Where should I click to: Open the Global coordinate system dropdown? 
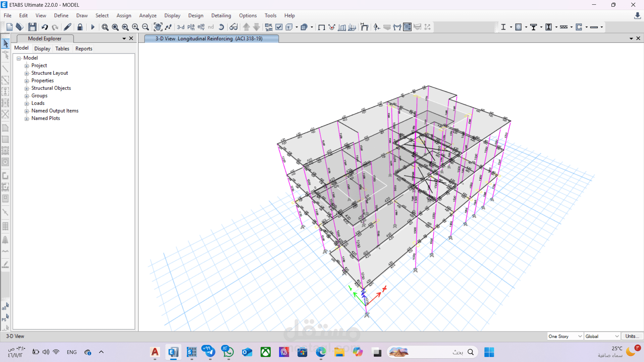tap(602, 336)
